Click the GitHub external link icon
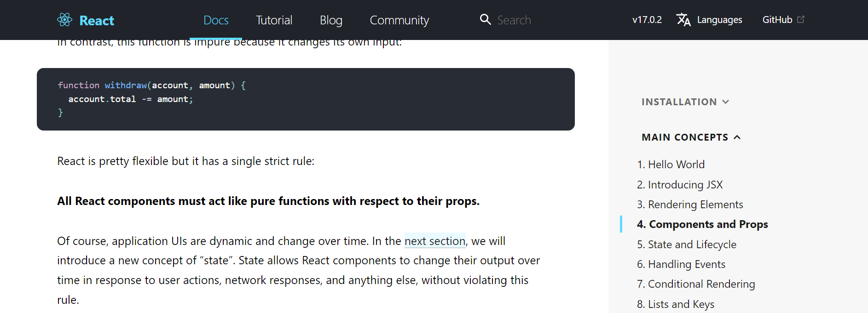 tap(801, 19)
